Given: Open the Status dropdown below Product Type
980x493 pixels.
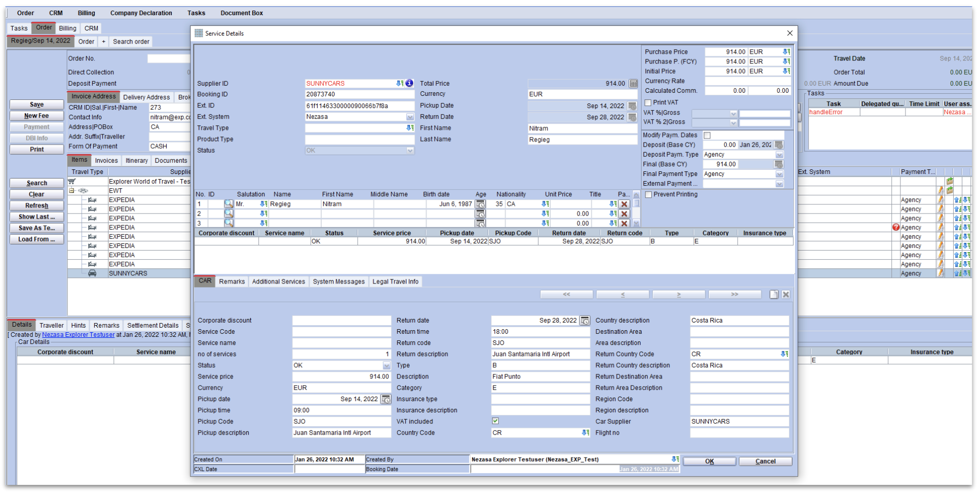Looking at the screenshot, I should (x=410, y=151).
